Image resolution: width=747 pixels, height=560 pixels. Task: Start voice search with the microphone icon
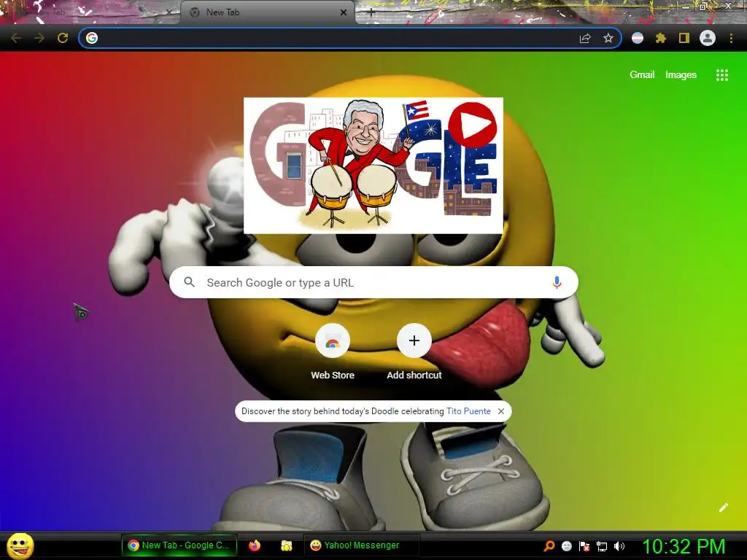pos(557,282)
